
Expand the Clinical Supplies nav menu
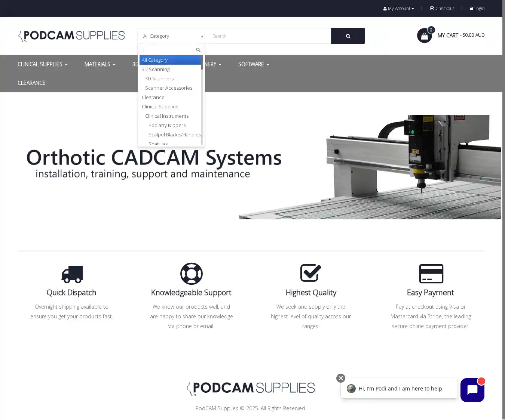42,64
